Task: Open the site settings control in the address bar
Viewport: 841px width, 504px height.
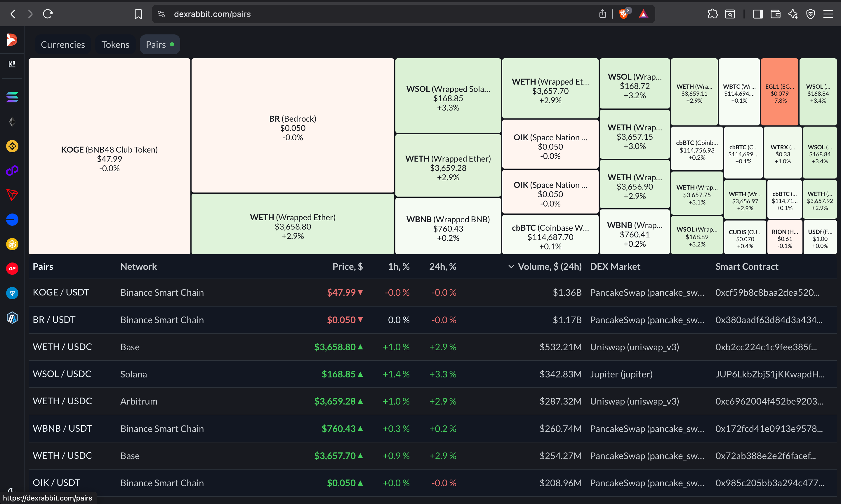Action: tap(161, 14)
